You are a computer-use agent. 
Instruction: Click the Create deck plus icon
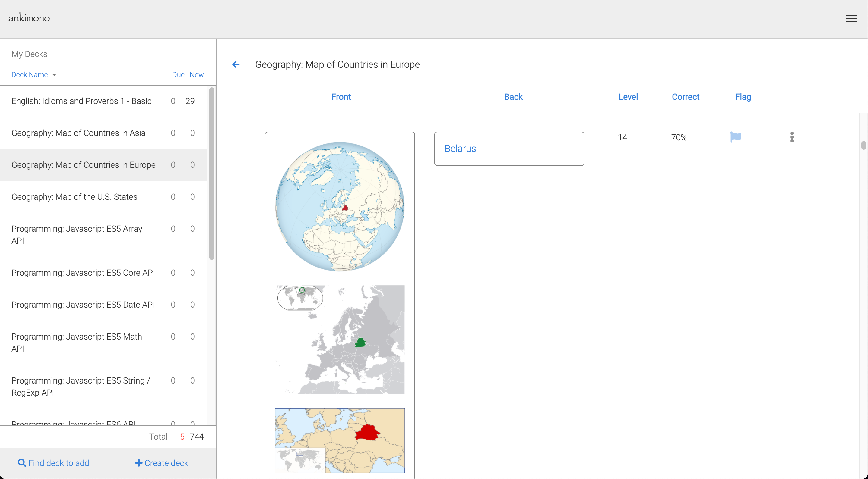tap(138, 463)
